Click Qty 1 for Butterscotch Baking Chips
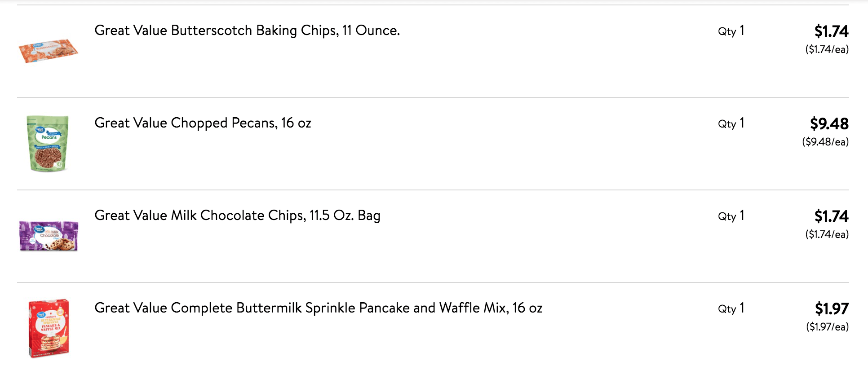 click(731, 31)
